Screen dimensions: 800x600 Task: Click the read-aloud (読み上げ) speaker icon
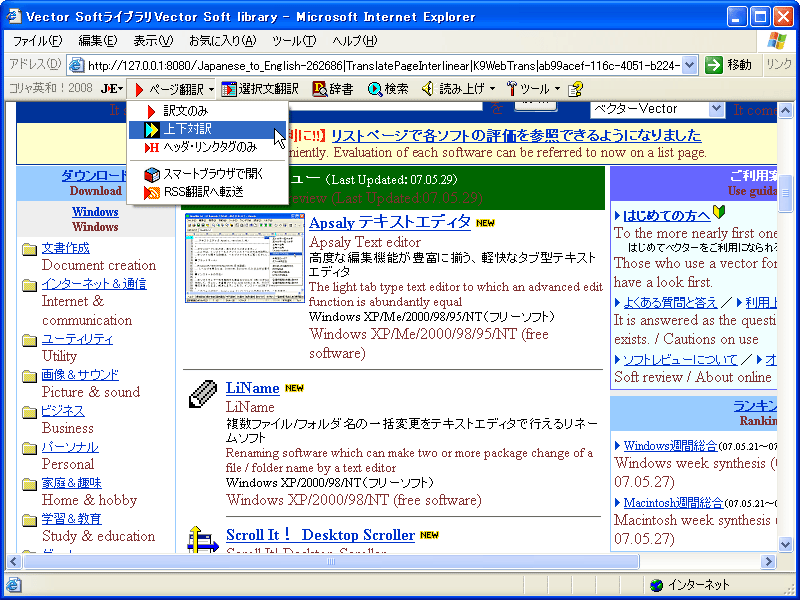[428, 89]
